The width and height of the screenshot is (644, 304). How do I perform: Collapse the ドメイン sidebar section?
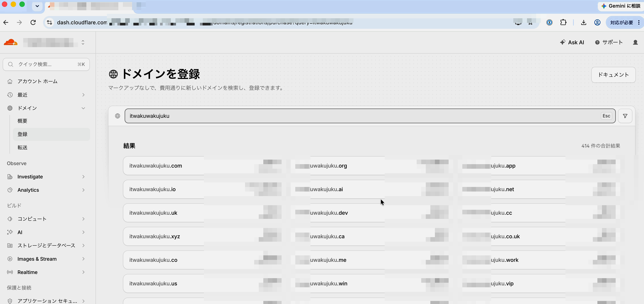coord(46,108)
